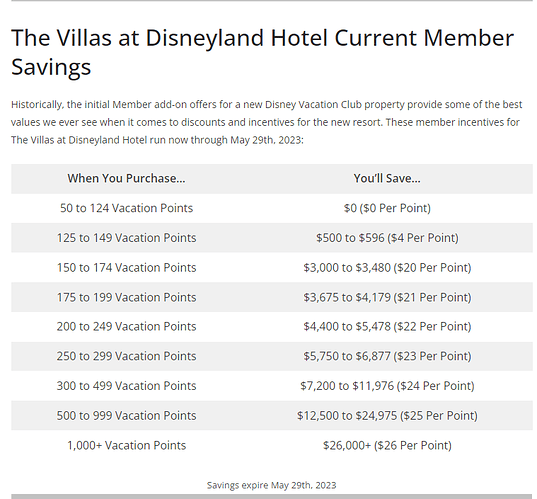Select the "500 to 999 Vacation Points" row
Screen dimensions: 537x499
click(272, 415)
